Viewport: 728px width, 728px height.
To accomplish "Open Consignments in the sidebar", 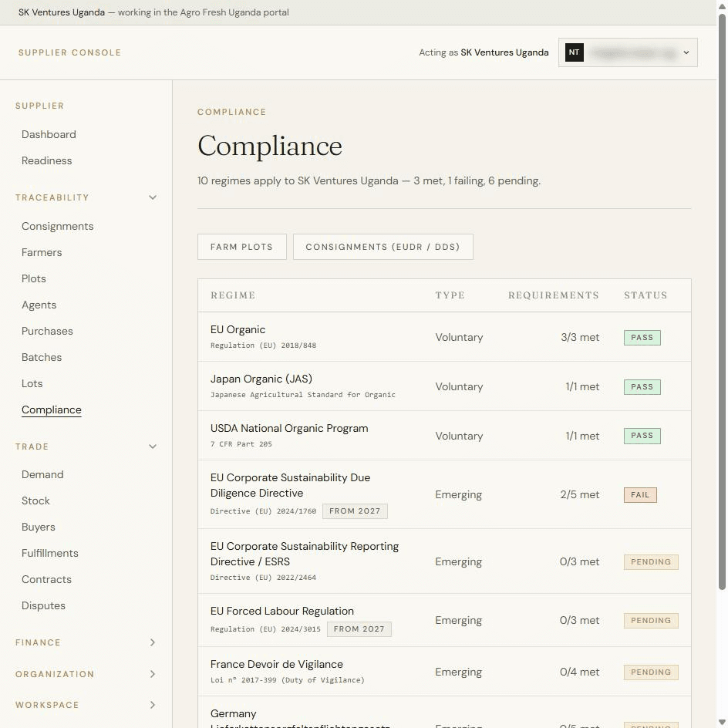I will coord(58,226).
